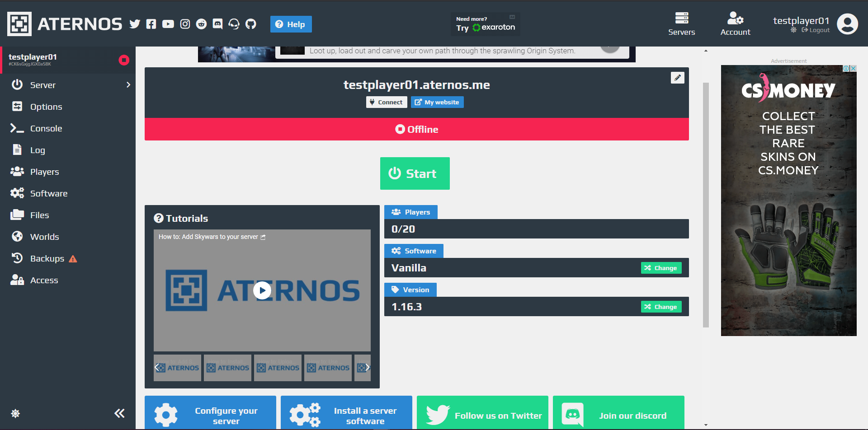
Task: Open the Aternos Reddit icon in header
Action: coord(201,24)
